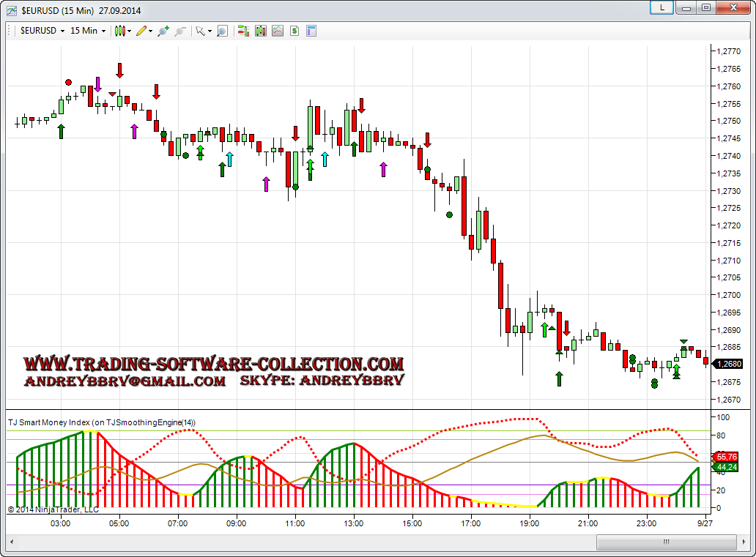Expand the drawing tools dropdown arrow

click(x=151, y=31)
